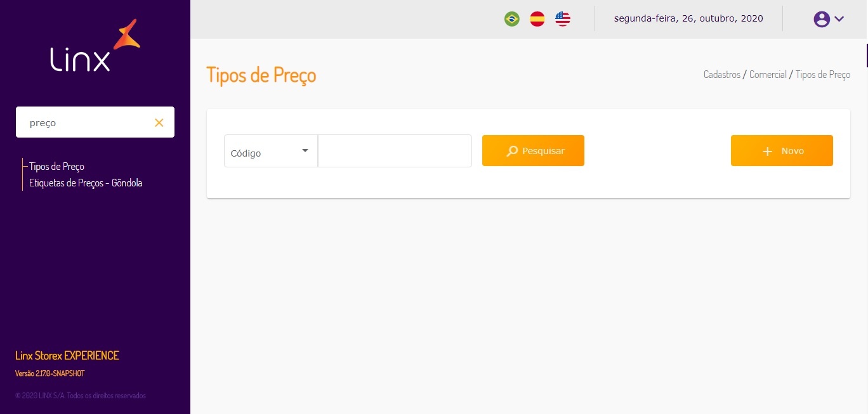Screen dimensions: 868x414
Task: Expand the user menu chevron
Action: (839, 19)
